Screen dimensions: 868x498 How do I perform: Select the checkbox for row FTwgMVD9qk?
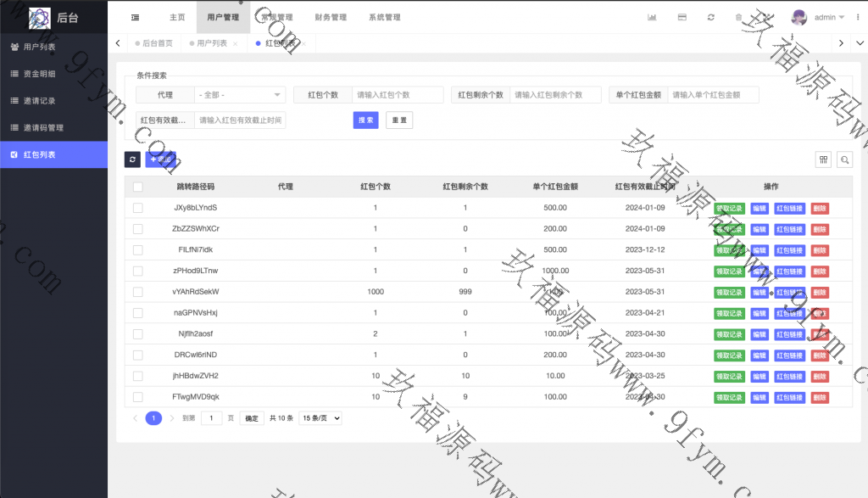pos(138,397)
